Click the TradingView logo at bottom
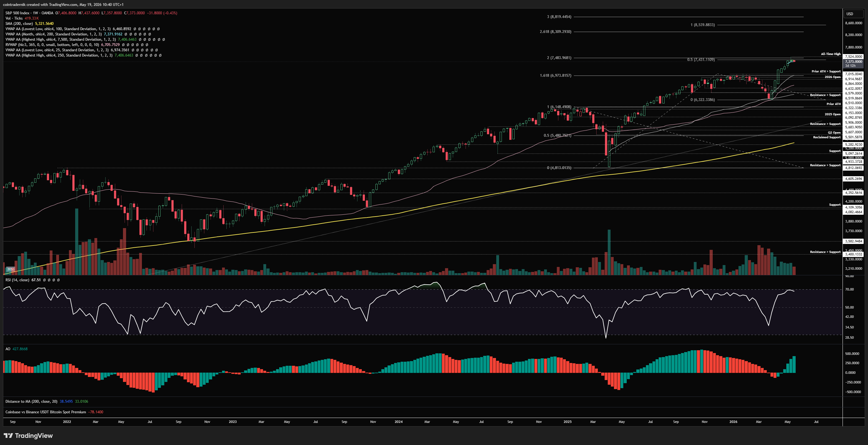Image resolution: width=868 pixels, height=445 pixels. tap(28, 436)
